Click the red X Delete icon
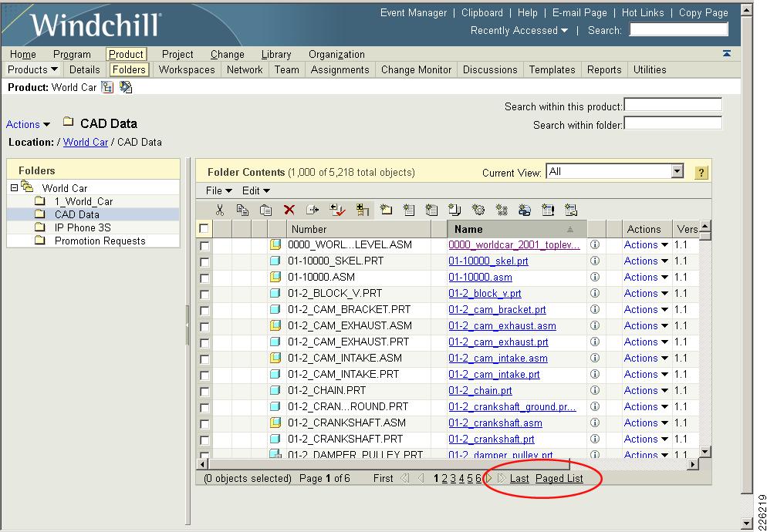Screen dimensions: 767x532 pyautogui.click(x=289, y=210)
